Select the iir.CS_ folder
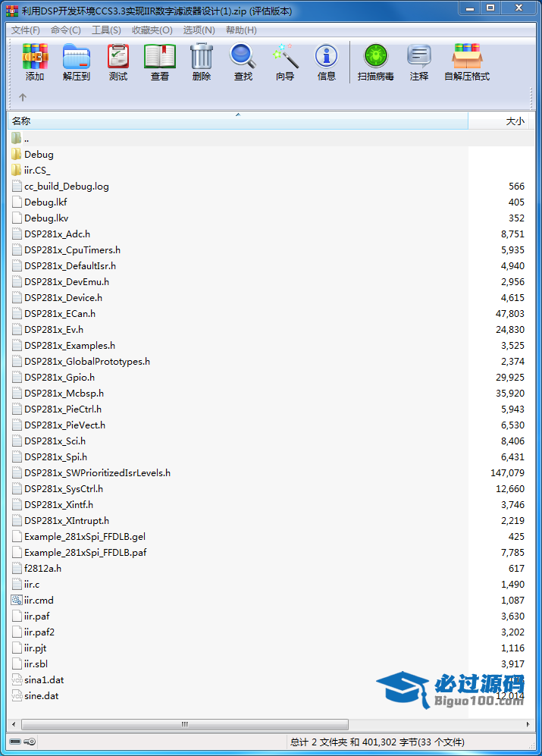Screen dimensions: 542x756 [30, 170]
